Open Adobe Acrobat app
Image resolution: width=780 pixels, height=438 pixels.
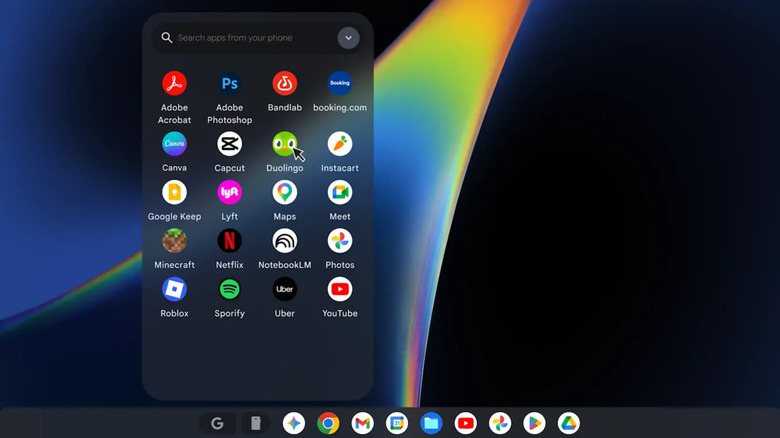[174, 83]
